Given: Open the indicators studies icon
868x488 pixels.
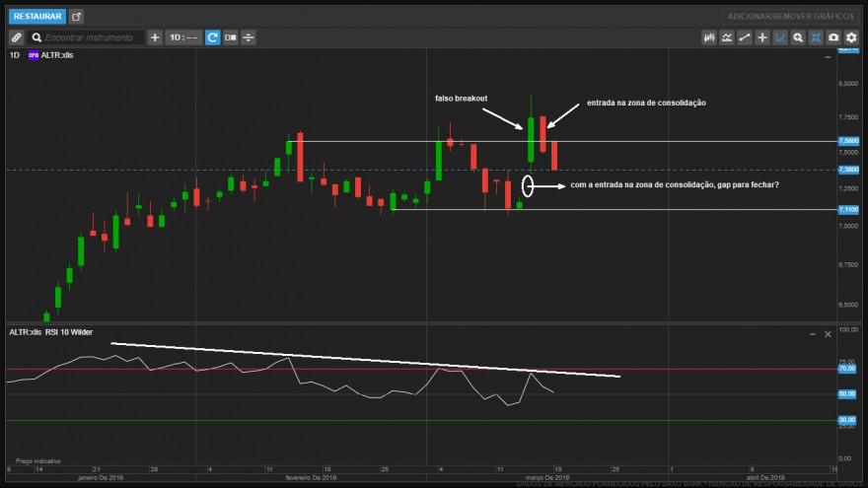Looking at the screenshot, I should (x=726, y=37).
